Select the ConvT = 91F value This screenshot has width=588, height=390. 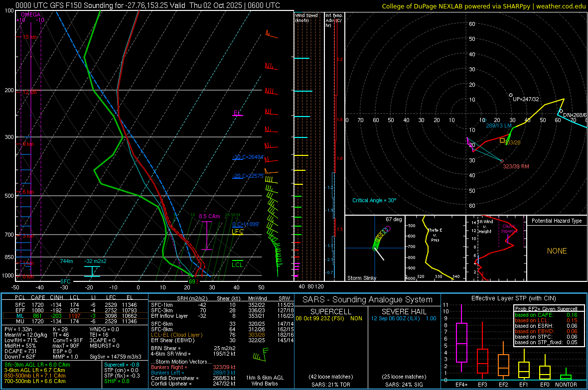67,340
